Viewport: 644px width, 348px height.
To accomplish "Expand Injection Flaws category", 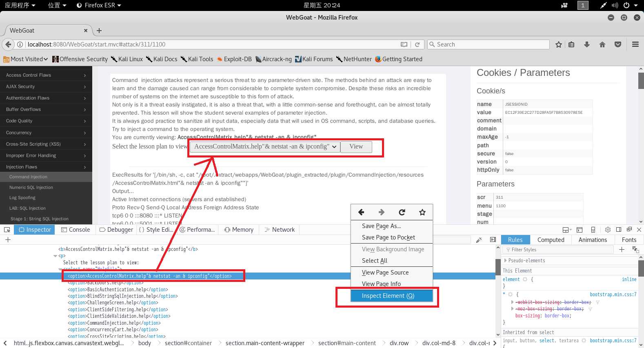I will (x=46, y=167).
